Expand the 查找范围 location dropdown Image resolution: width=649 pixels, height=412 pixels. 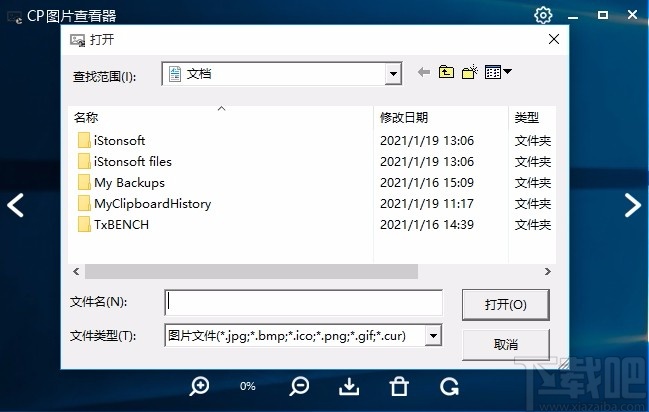(393, 74)
